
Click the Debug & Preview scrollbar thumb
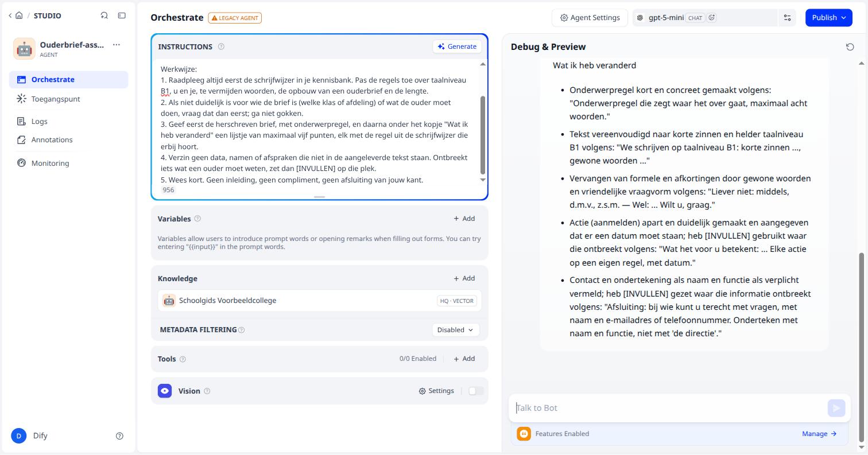pos(861,347)
